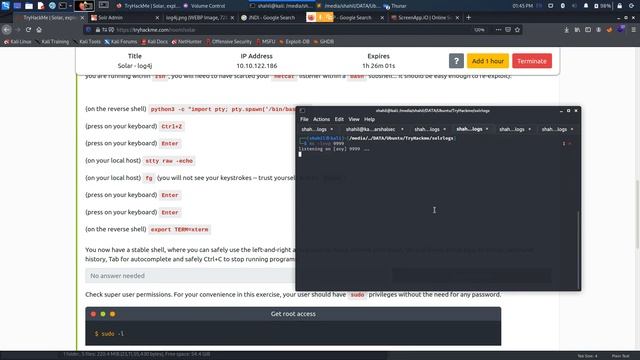Screen dimensions: 640x360
Task: Open a new browser tab
Action: click(469, 18)
